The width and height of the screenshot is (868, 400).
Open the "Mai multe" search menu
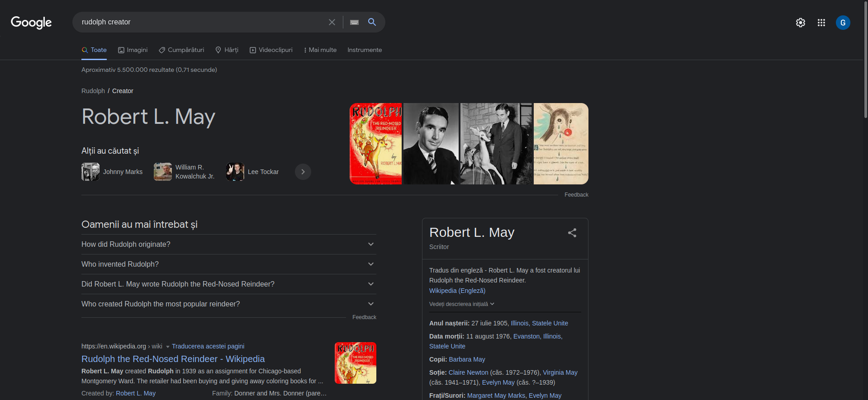tap(320, 50)
